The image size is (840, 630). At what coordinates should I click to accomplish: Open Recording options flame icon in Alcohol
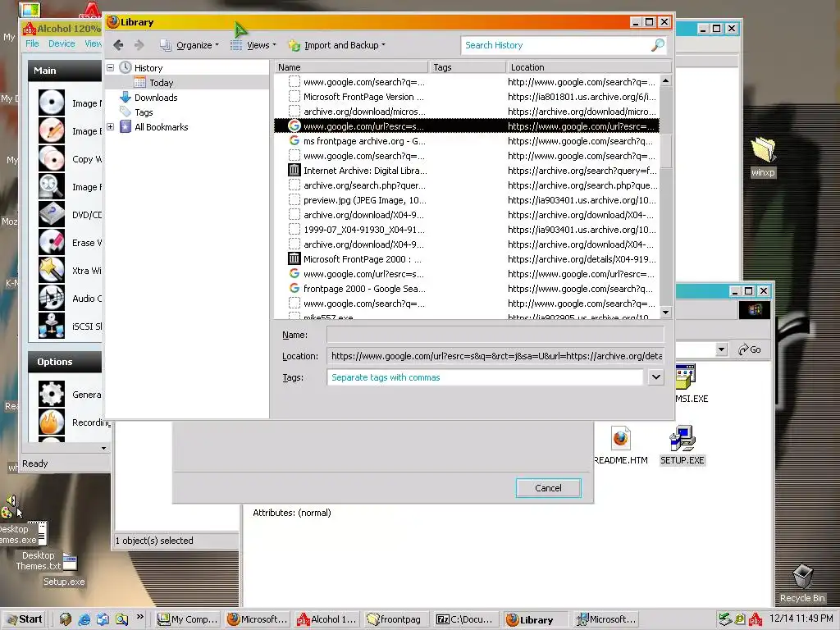tap(52, 422)
